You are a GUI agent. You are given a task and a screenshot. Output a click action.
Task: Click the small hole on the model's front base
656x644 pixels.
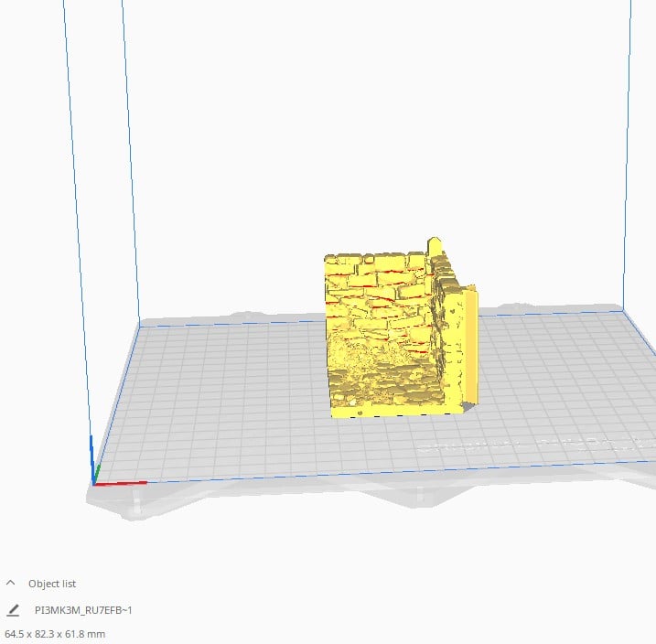pyautogui.click(x=360, y=413)
